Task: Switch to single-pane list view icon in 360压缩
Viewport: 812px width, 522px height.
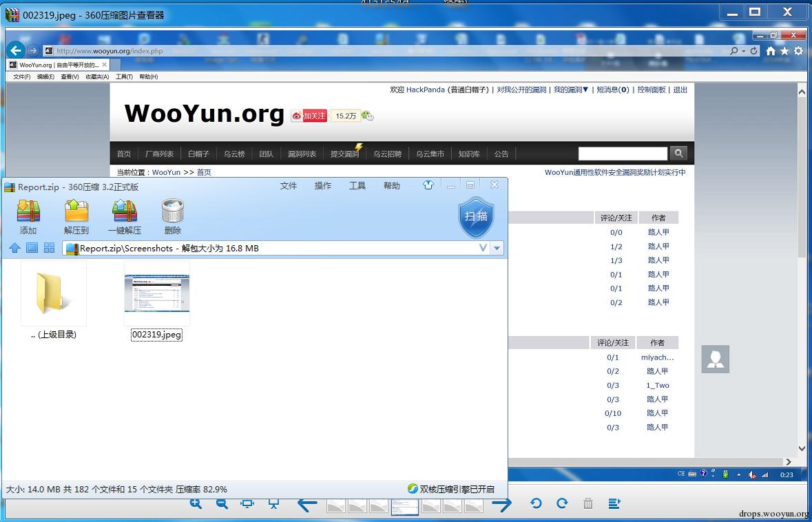Action: point(32,247)
